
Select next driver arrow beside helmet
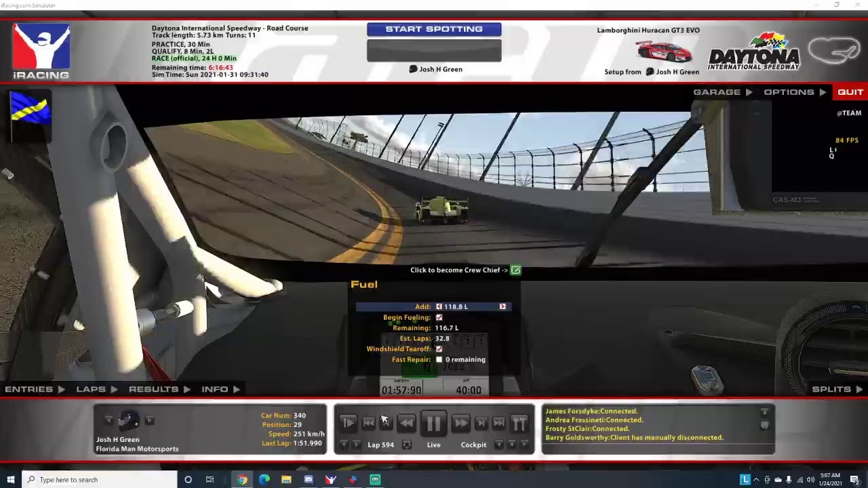pyautogui.click(x=149, y=421)
